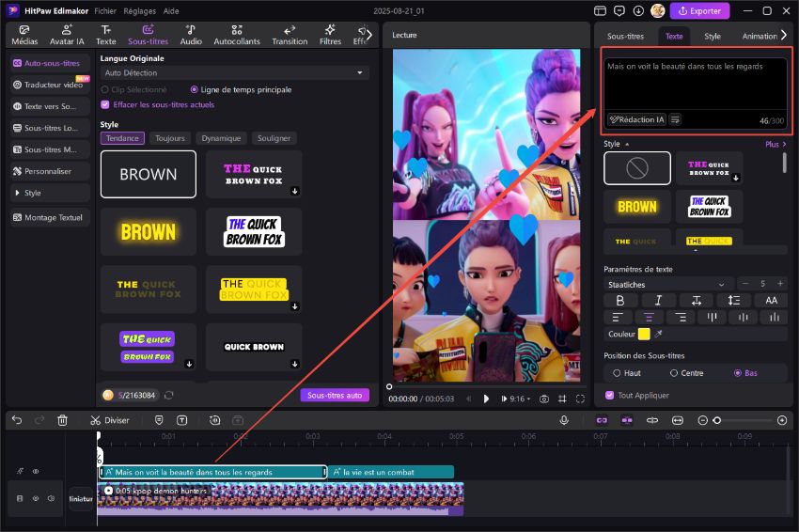Toggle the Tout Appliquer checkbox

(x=609, y=395)
